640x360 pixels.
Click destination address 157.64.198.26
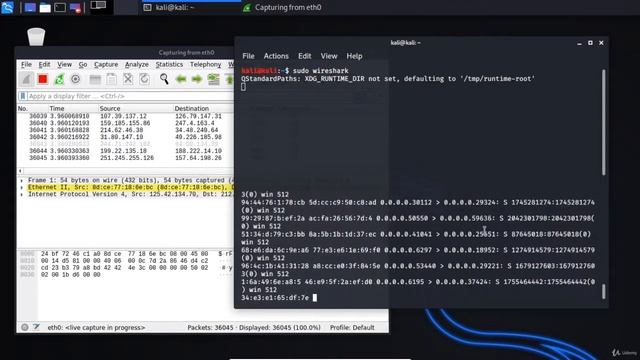198,158
